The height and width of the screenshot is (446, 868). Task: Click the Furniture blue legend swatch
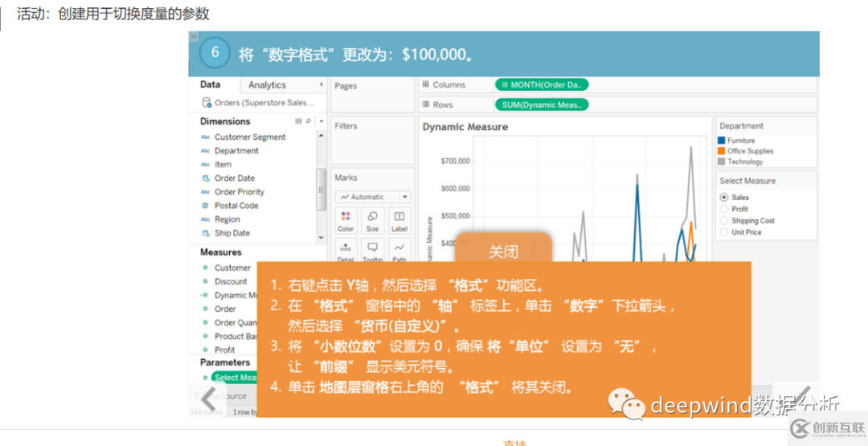pos(721,141)
